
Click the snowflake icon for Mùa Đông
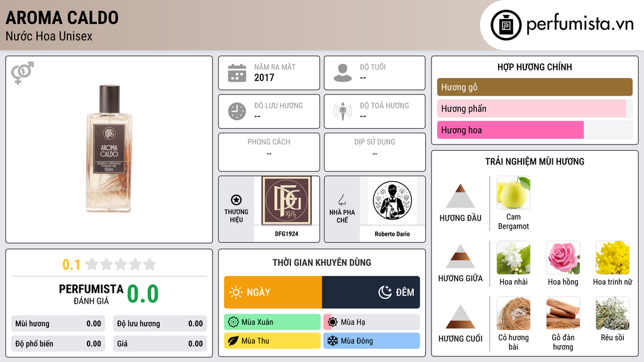click(x=333, y=341)
